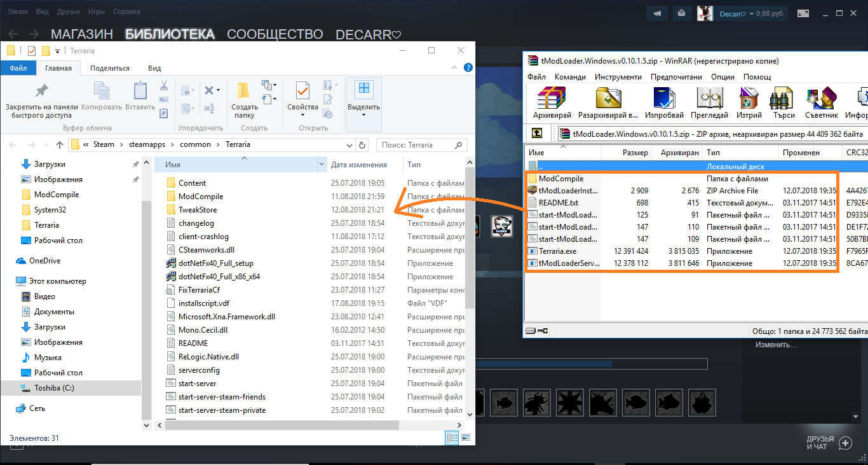868x465 pixels.
Task: Click the Extract To (Разархивирай в...) icon
Action: click(607, 99)
